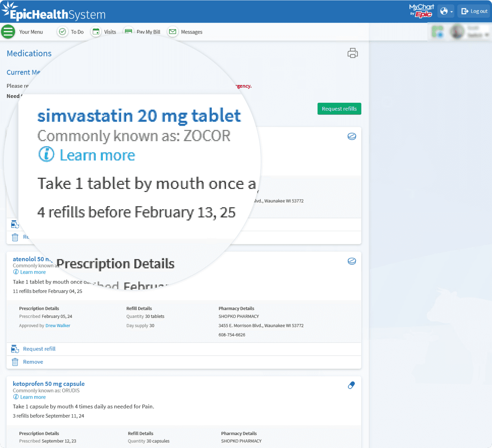Open the Pay My Bill card icon
Screen dimensions: 492x448
pos(128,31)
